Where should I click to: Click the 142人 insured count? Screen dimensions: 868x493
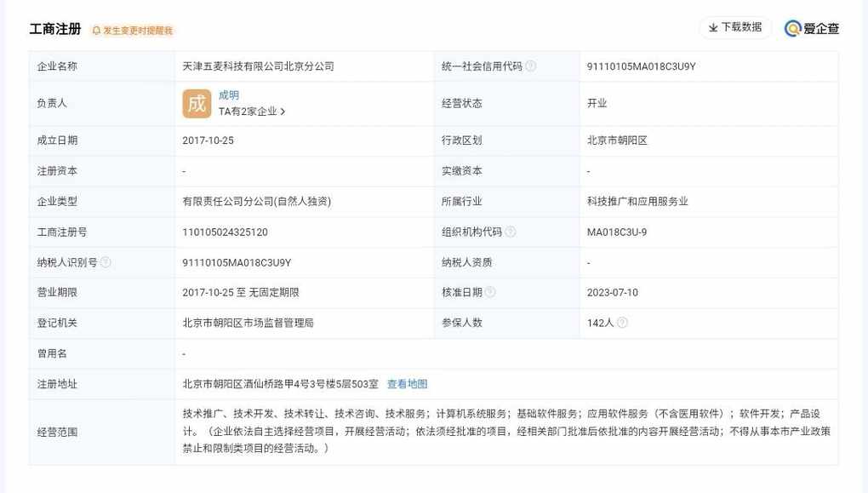coord(600,323)
